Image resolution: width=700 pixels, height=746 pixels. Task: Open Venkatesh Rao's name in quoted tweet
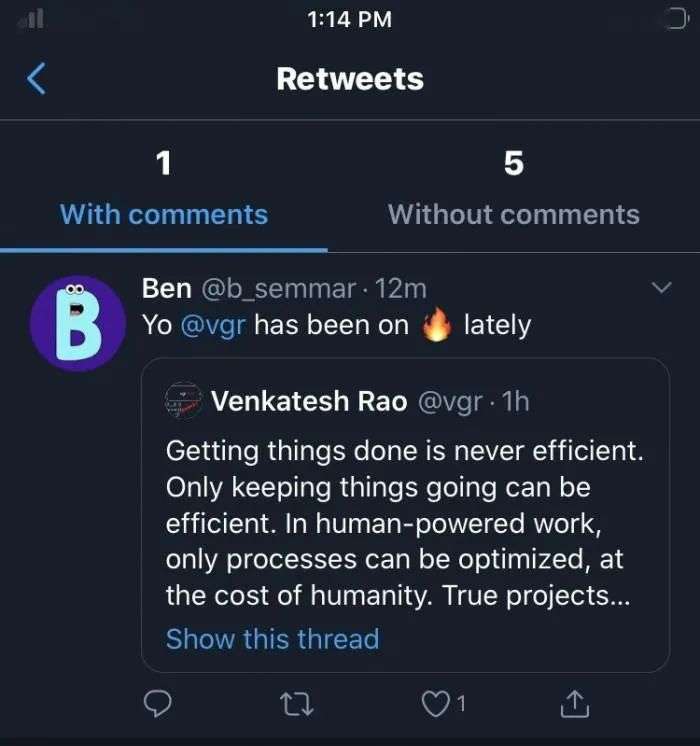[309, 402]
